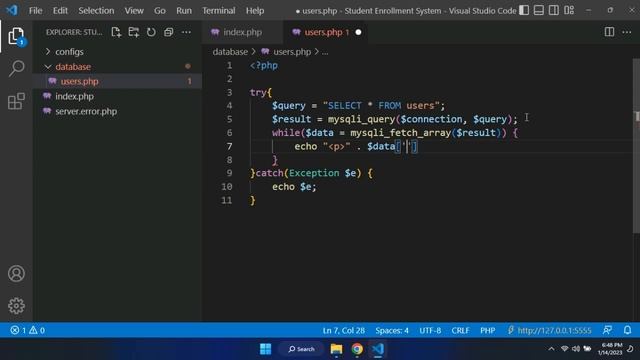Open Google Chrome from the taskbar
Viewport: 640px width, 360px height.
tap(357, 349)
